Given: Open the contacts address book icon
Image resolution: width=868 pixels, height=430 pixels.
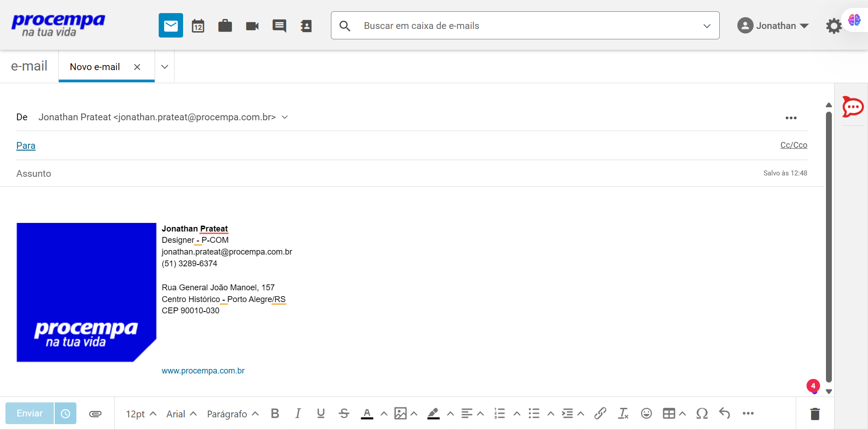Looking at the screenshot, I should [307, 25].
